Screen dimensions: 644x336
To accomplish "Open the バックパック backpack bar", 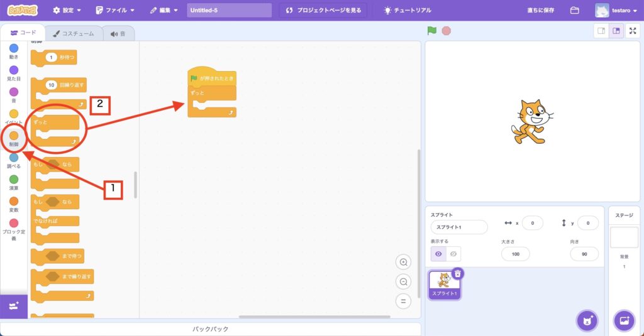I will coord(210,329).
